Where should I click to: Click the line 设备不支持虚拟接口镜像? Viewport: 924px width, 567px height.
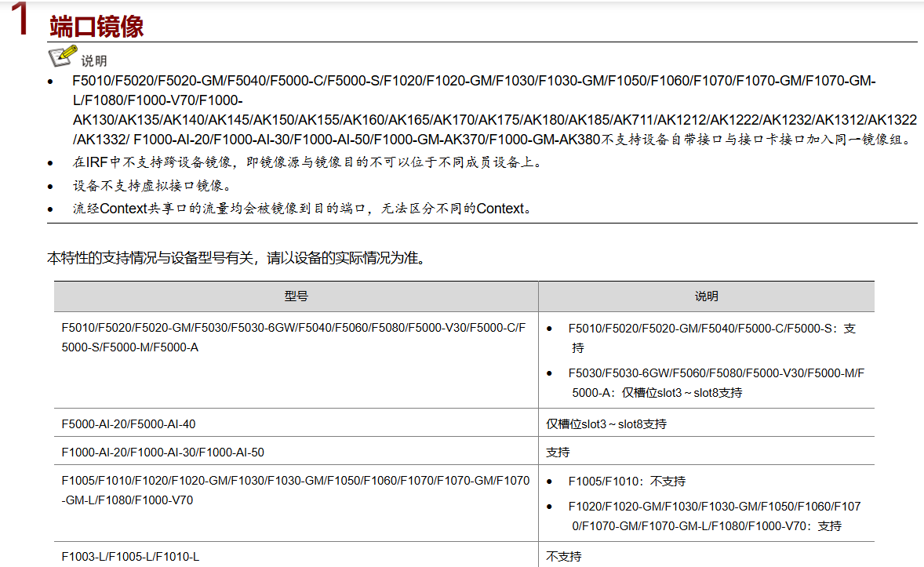pos(151,186)
